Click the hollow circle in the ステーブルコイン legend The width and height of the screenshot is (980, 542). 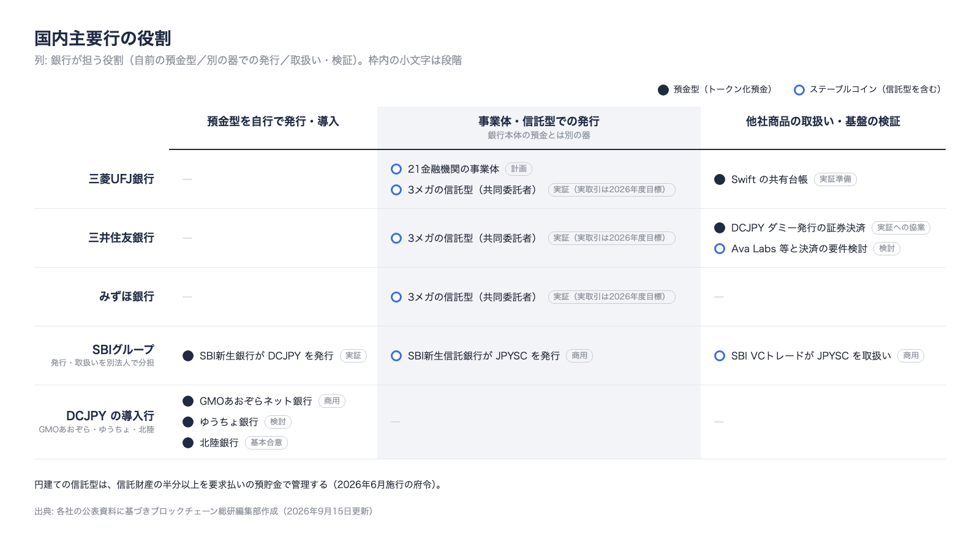click(799, 90)
